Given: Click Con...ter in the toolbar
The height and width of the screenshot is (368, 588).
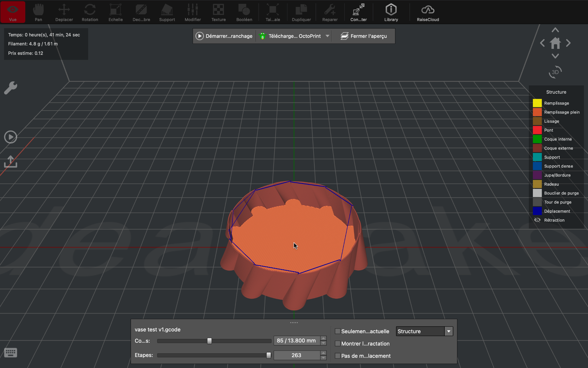Looking at the screenshot, I should pos(358,12).
